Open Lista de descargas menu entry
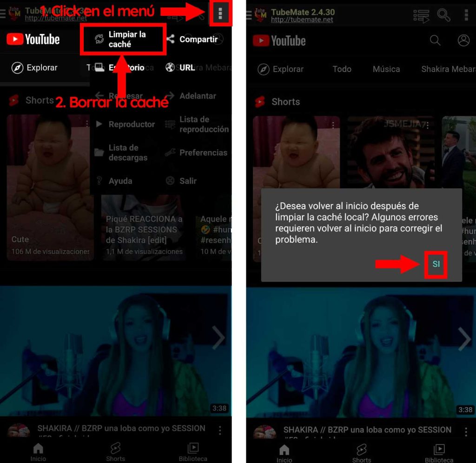The image size is (476, 463). click(121, 152)
